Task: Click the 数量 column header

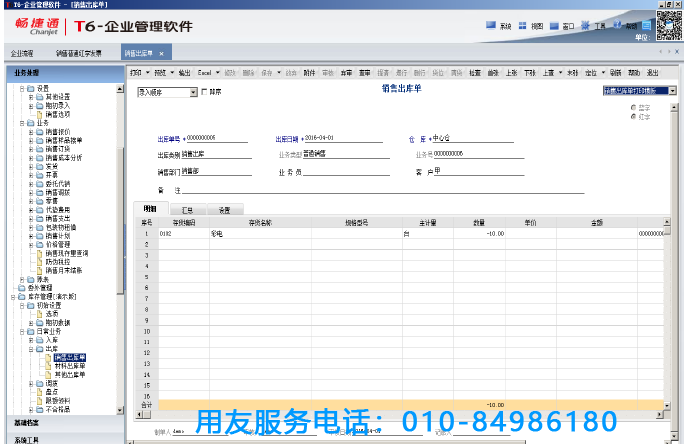Action: 480,223
